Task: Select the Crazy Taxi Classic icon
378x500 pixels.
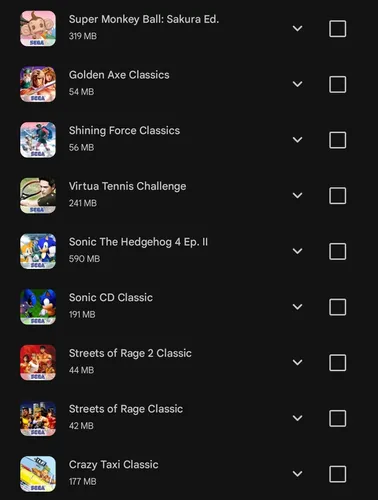Action: tap(38, 474)
